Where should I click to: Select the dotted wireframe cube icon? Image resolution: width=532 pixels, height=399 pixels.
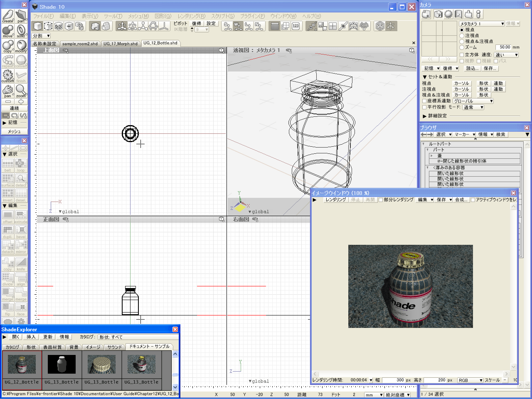point(48,26)
